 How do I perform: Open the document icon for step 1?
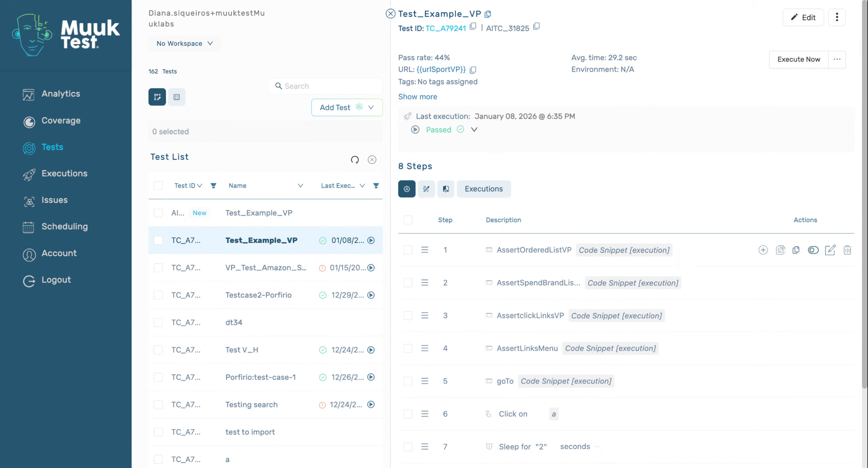pos(780,250)
